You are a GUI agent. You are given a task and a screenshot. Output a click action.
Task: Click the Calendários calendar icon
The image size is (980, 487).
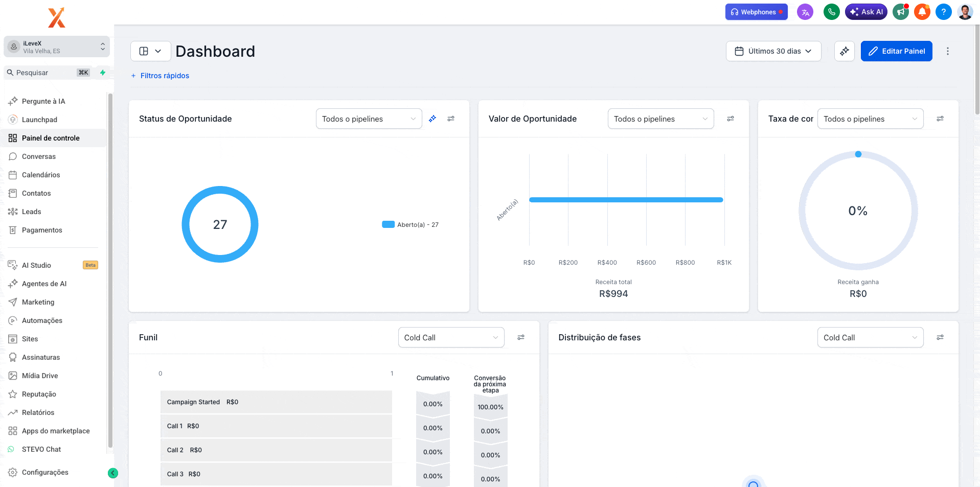click(13, 175)
